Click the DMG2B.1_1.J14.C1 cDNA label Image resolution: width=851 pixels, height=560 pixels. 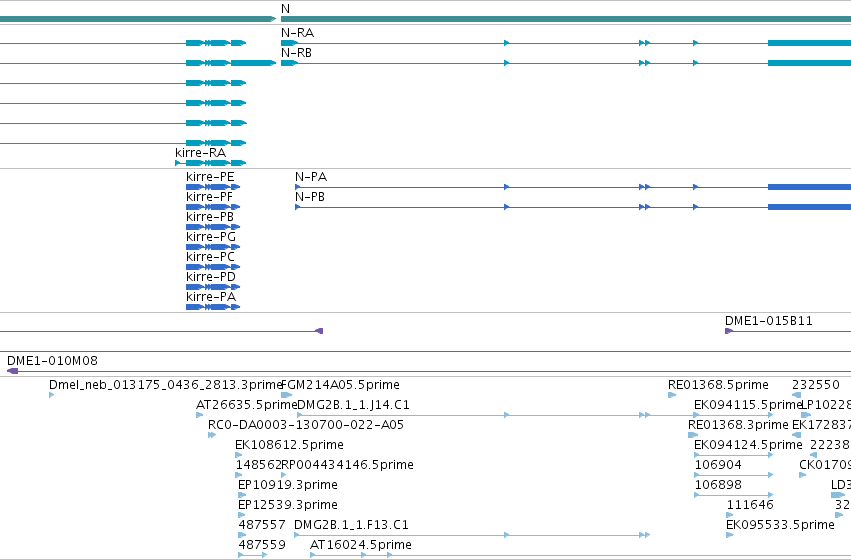pyautogui.click(x=353, y=405)
